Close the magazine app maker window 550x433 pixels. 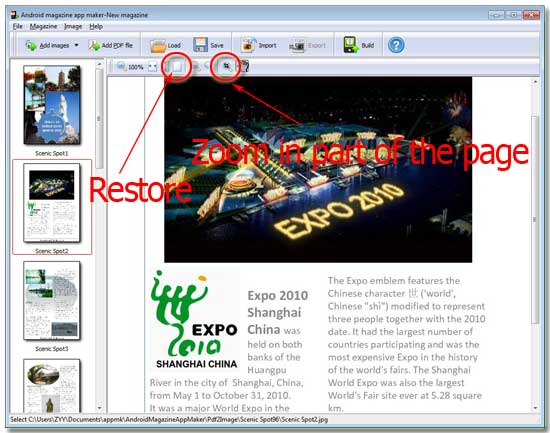(x=531, y=14)
